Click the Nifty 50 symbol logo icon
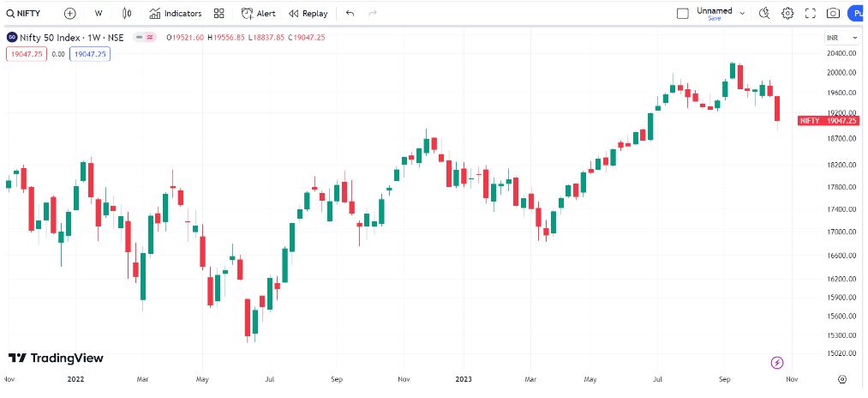 [x=11, y=37]
